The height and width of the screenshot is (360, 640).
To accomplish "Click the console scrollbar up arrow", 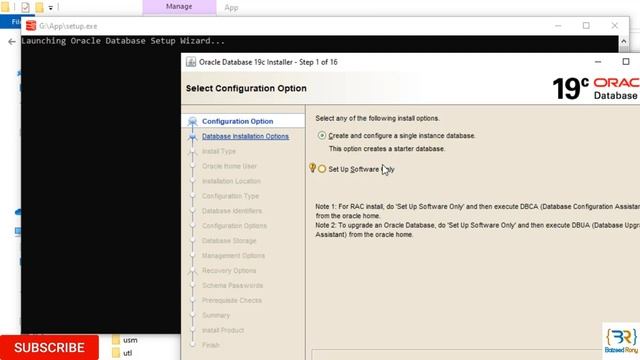I will click(623, 41).
